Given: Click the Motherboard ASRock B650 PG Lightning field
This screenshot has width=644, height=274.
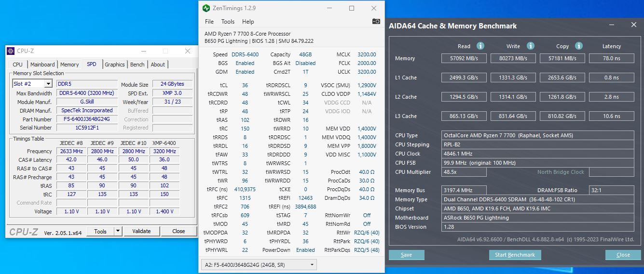Looking at the screenshot, I should [538, 218].
